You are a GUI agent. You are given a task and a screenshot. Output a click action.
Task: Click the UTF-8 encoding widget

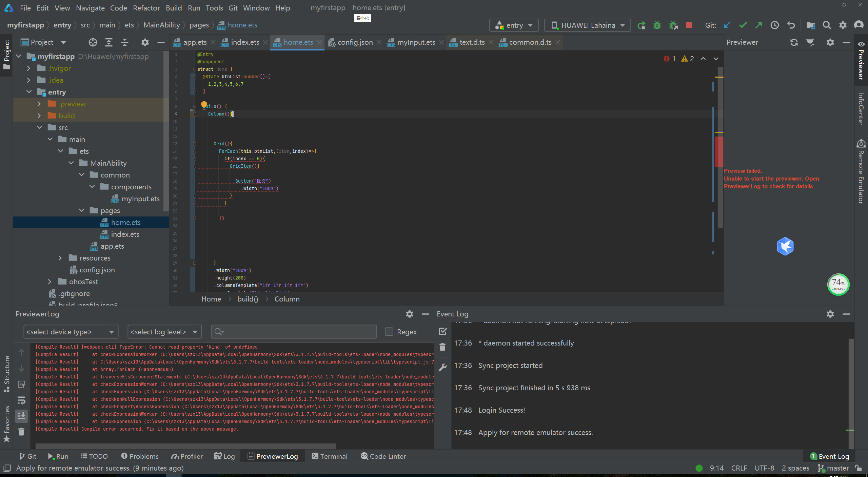[764, 468]
